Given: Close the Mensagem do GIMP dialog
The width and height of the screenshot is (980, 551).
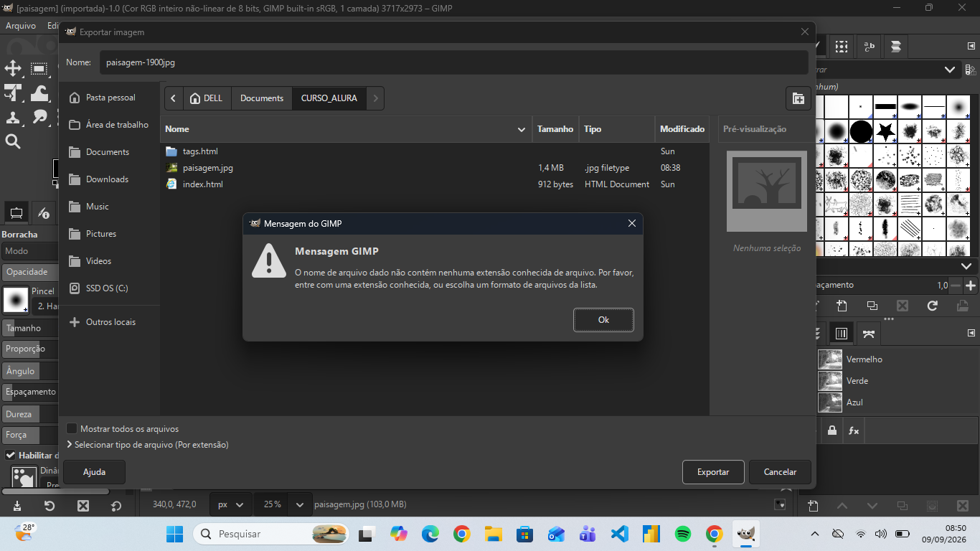Looking at the screenshot, I should click(632, 223).
